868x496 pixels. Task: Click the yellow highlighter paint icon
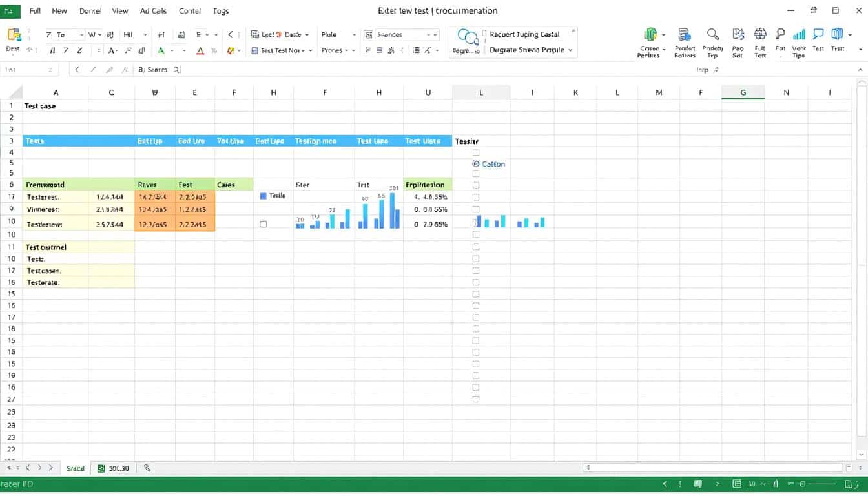tap(231, 50)
